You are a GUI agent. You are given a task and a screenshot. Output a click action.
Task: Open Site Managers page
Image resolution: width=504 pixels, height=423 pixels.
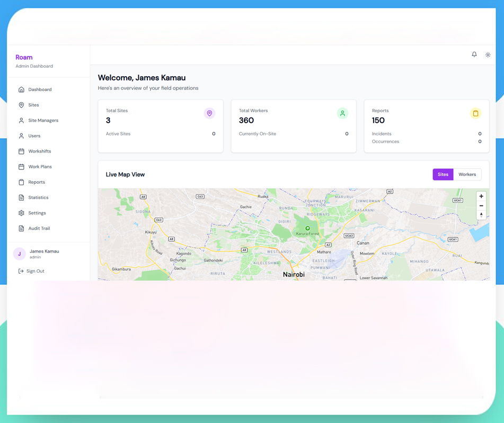[x=48, y=120]
